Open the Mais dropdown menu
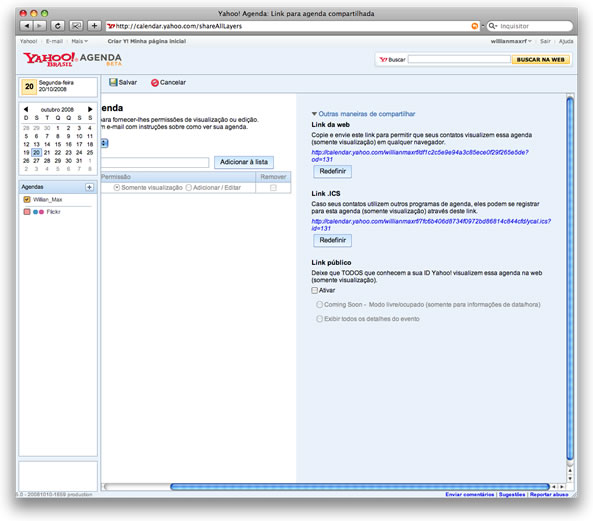 click(79, 41)
